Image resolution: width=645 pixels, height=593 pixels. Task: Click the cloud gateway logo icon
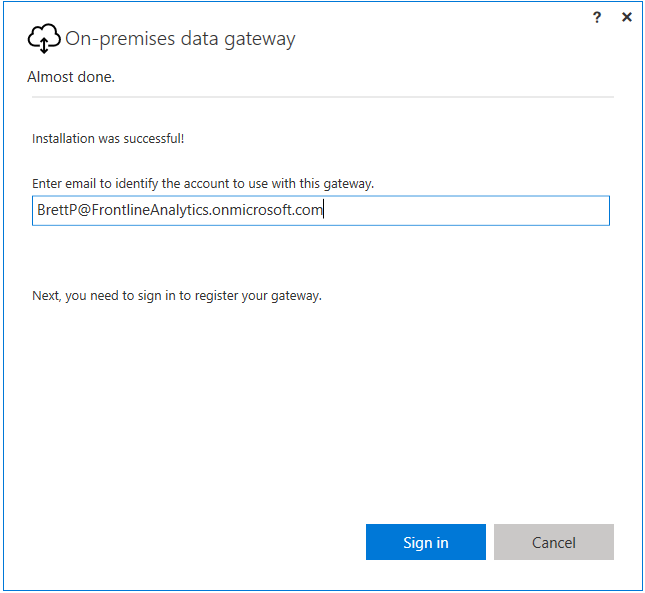point(44,38)
